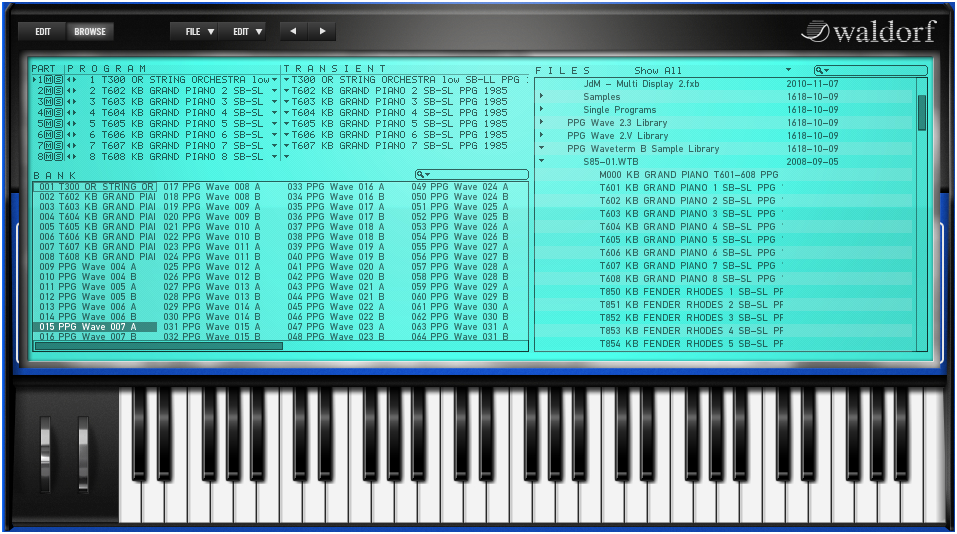
Task: Solo part 2 with its S icon
Action: 58,91
